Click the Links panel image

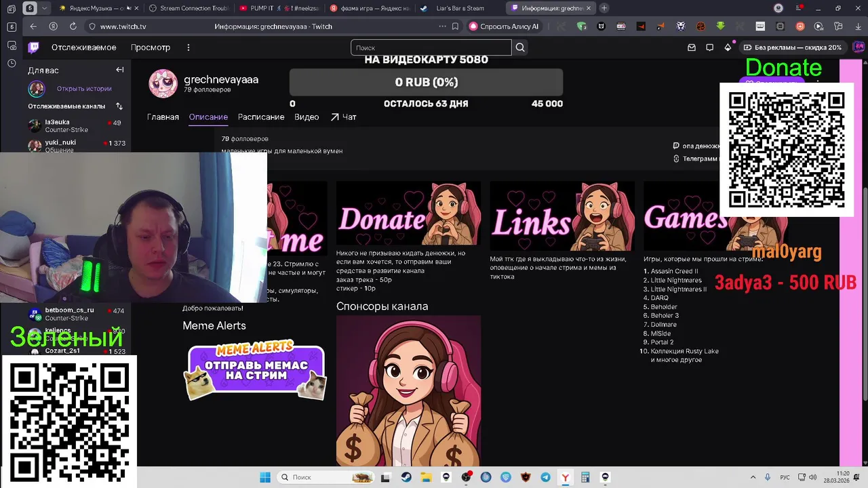click(562, 216)
